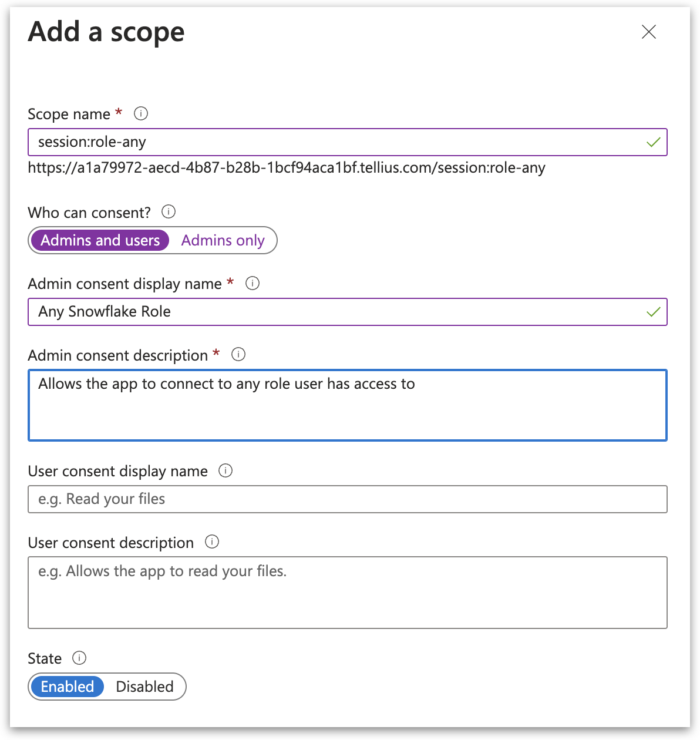Select Admins and users consent option
This screenshot has width=700, height=740.
[x=100, y=241]
